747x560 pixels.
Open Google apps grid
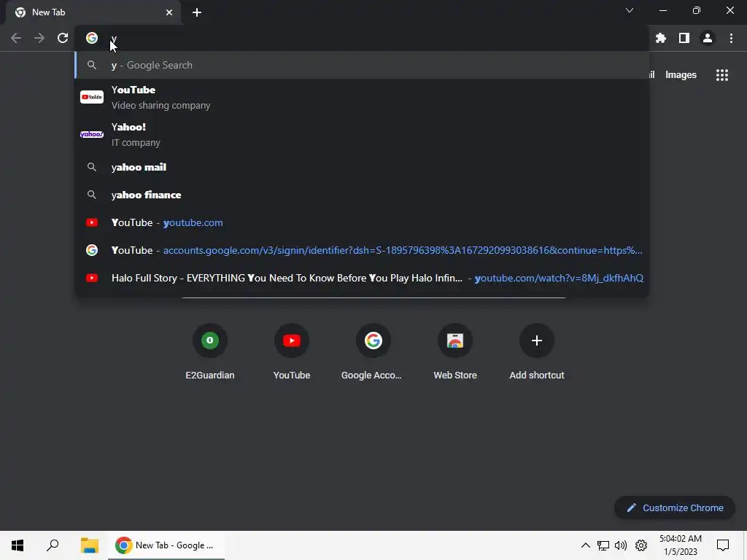(721, 75)
